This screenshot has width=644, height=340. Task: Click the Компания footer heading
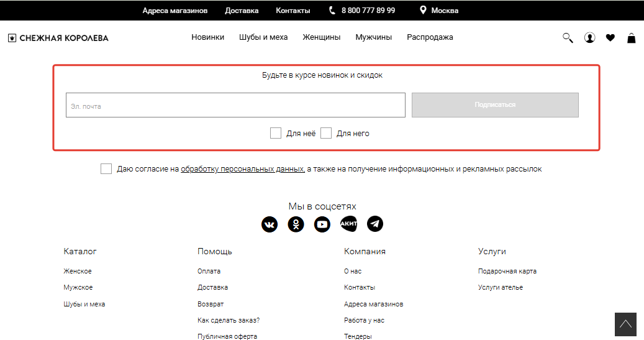click(365, 251)
